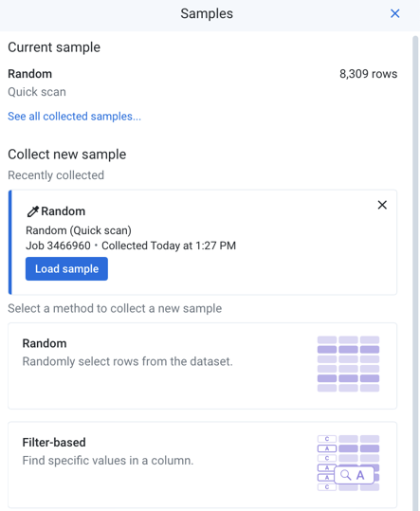Viewport: 420px width, 511px height.
Task: Open See all collected samples link
Action: click(74, 117)
